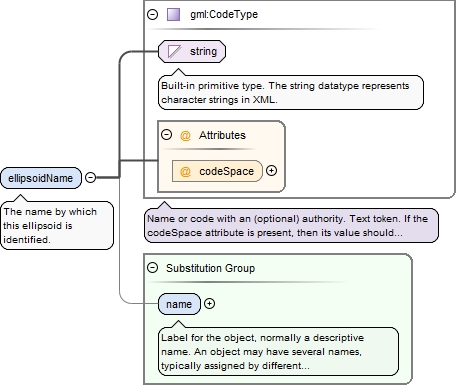
Task: Collapse the Attributes group
Action: pos(166,135)
